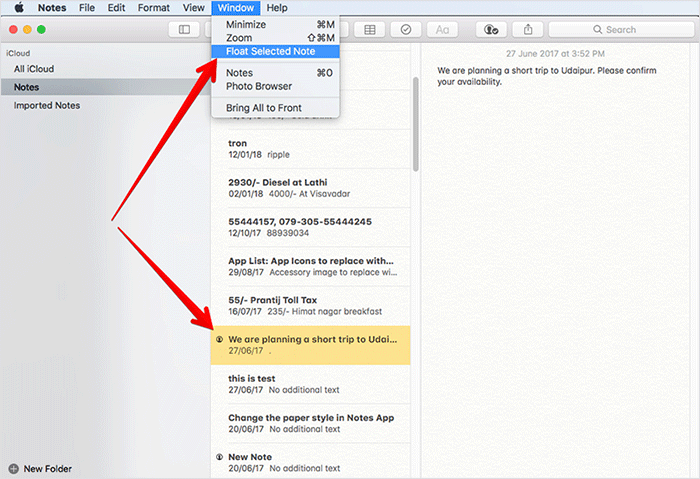Image resolution: width=700 pixels, height=479 pixels.
Task: Create a New Folder
Action: coord(47,469)
